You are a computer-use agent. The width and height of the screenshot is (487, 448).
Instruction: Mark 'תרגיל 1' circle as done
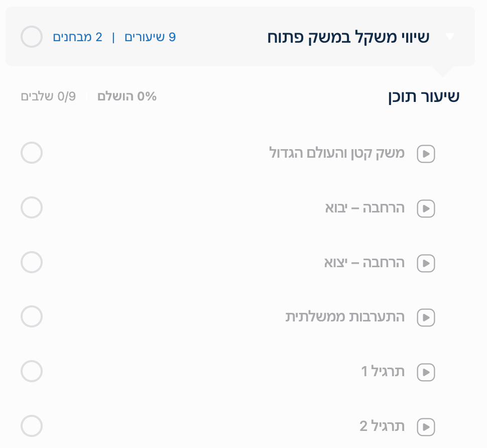click(x=32, y=371)
